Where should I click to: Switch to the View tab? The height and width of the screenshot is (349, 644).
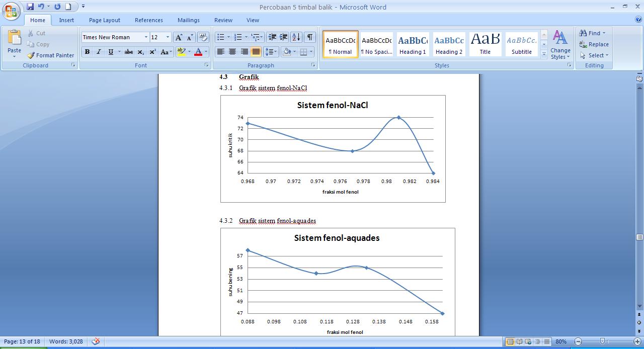point(253,20)
